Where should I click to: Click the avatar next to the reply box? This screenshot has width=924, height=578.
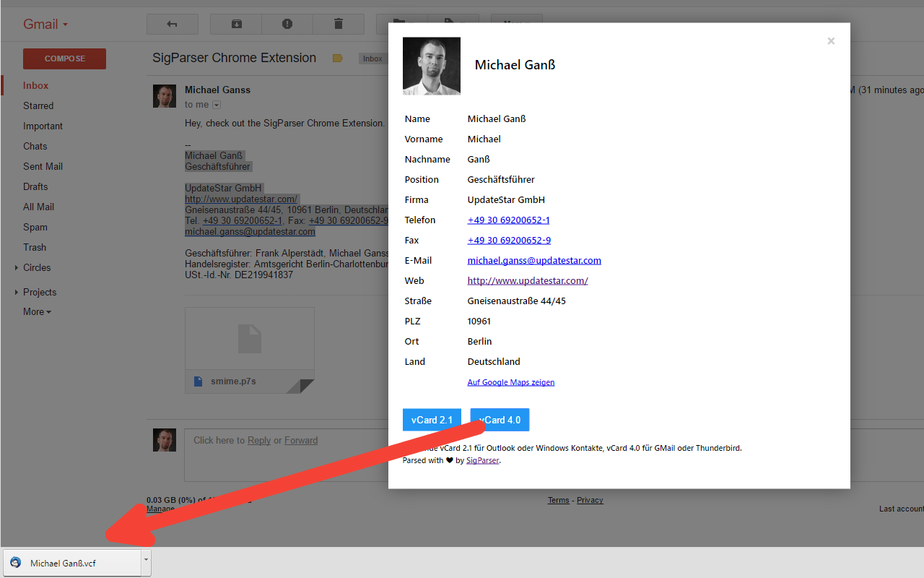point(165,440)
